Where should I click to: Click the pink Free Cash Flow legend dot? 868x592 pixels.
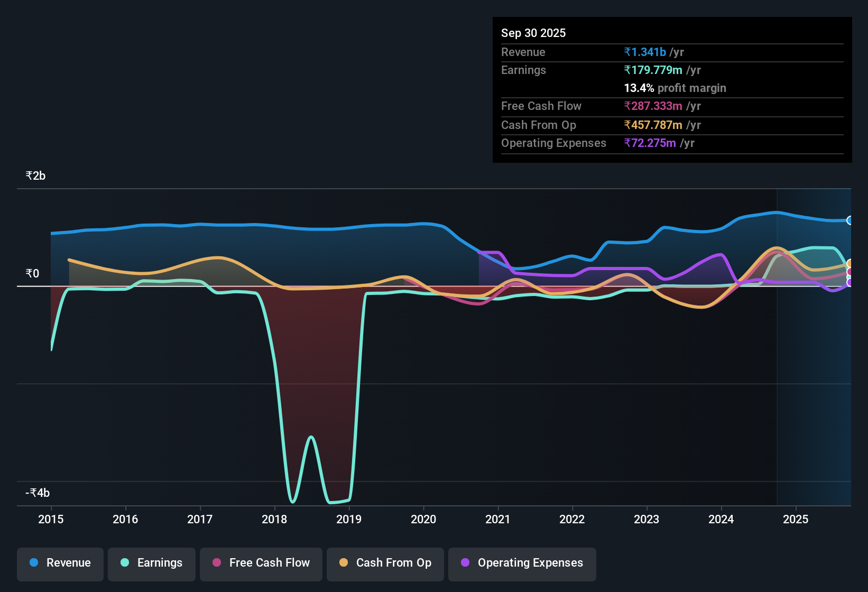216,563
